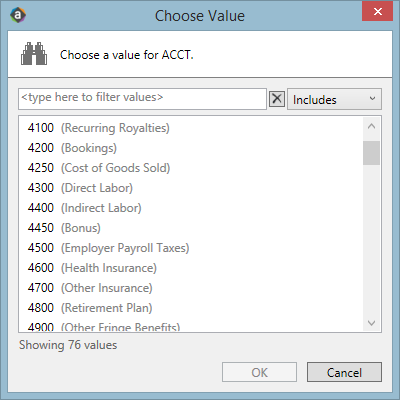Select 4100 Recurring Royalties value
The width and height of the screenshot is (400, 400).
pos(191,128)
